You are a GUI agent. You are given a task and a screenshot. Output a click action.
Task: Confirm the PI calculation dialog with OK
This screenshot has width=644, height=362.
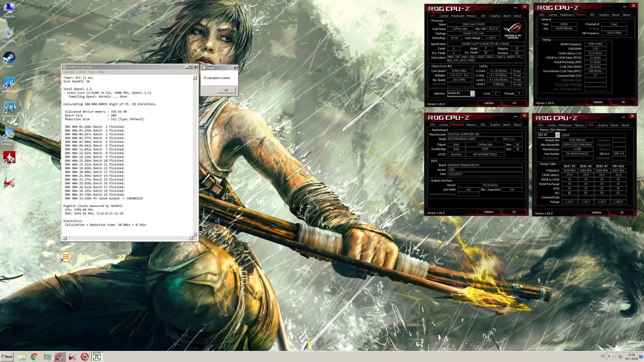pos(226,90)
